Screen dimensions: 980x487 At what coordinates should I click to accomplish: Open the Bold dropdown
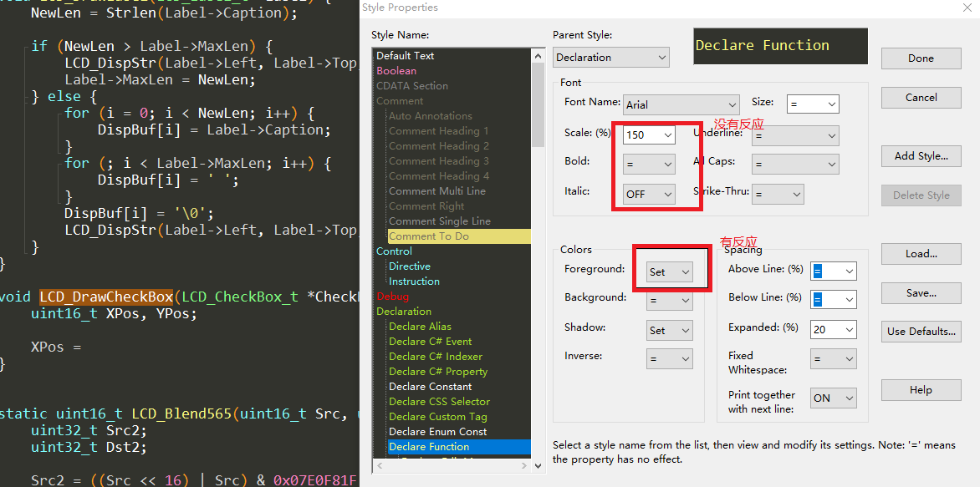coord(649,165)
